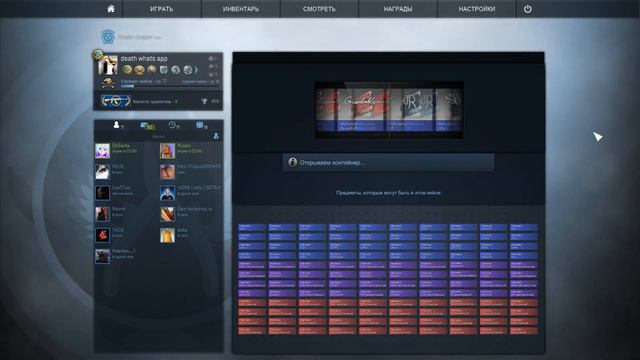The image size is (640, 360).
Task: Click the Предметы, которые могут быть в этом кейсе label
Action: pos(389,193)
